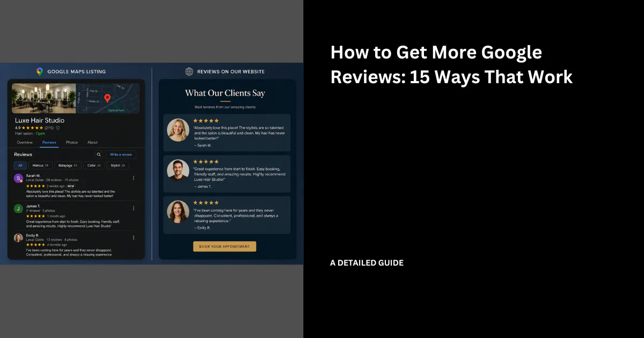Image resolution: width=644 pixels, height=338 pixels.
Task: Click the Google Maps Listing heading text
Action: point(76,71)
